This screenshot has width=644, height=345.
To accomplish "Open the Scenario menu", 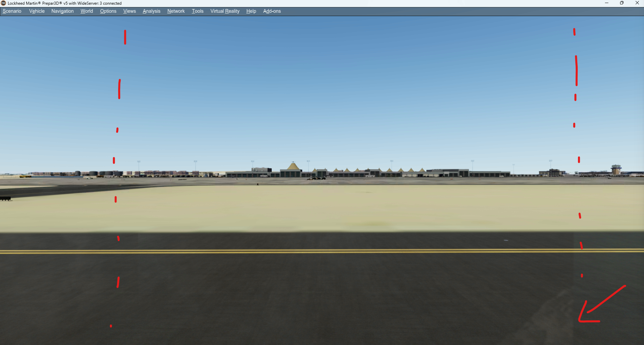I will coord(12,11).
